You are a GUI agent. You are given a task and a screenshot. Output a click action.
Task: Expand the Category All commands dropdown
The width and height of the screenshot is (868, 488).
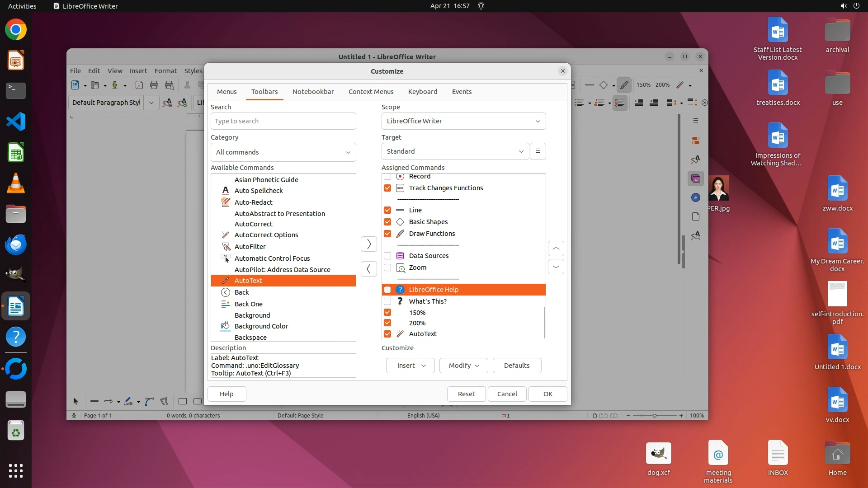(283, 152)
